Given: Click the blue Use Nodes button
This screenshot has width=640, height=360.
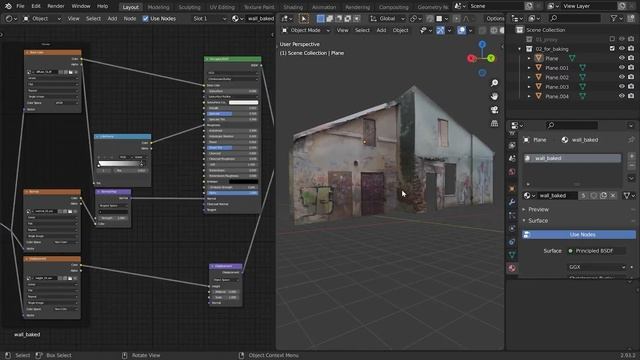Looking at the screenshot, I should coord(579,235).
